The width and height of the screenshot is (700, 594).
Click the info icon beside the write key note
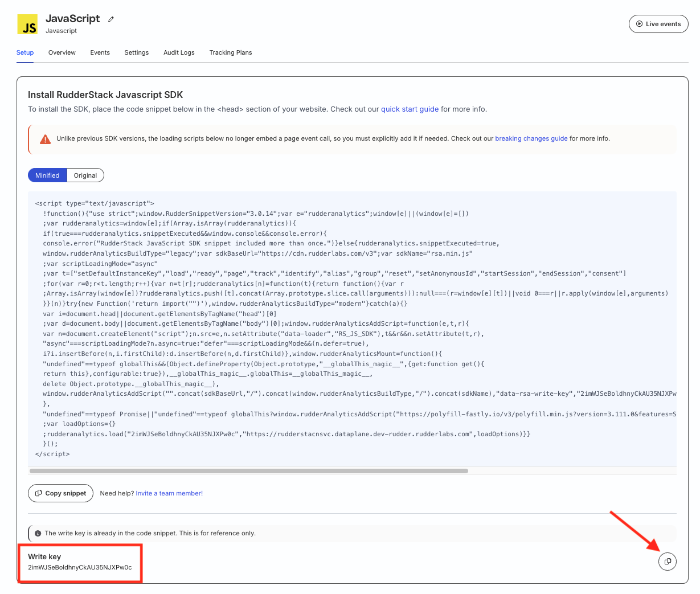coord(38,534)
